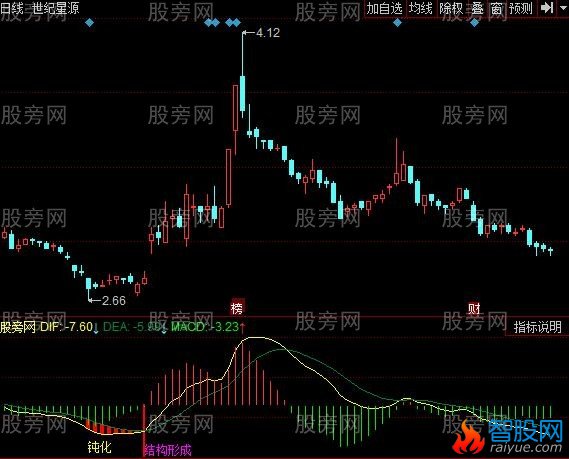
Task: Toggle the 除权 ex-rights adjustment
Action: (451, 8)
